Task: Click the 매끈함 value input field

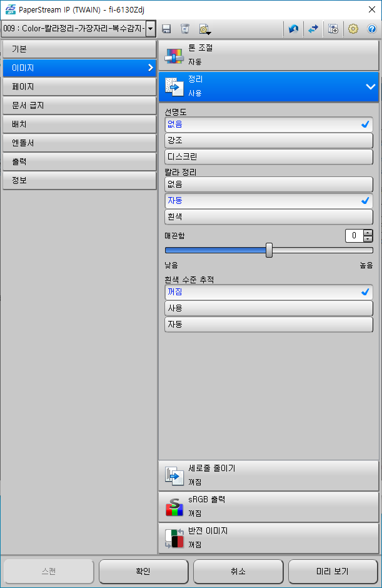Action: point(354,235)
